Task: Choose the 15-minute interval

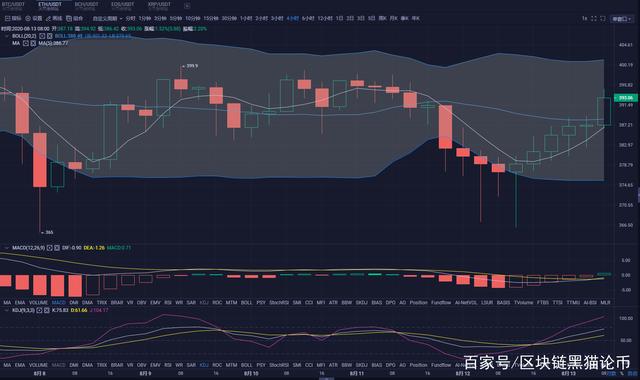Action: tap(211, 18)
